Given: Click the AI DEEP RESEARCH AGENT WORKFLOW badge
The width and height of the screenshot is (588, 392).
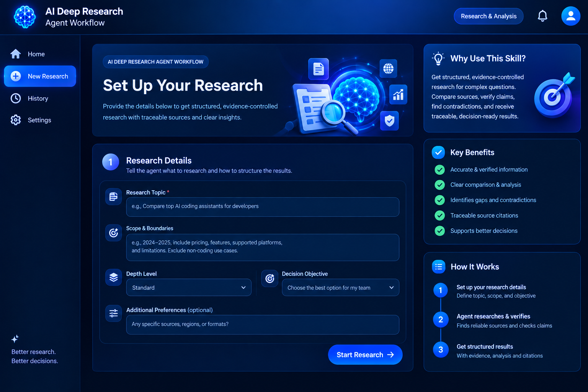Looking at the screenshot, I should click(155, 62).
